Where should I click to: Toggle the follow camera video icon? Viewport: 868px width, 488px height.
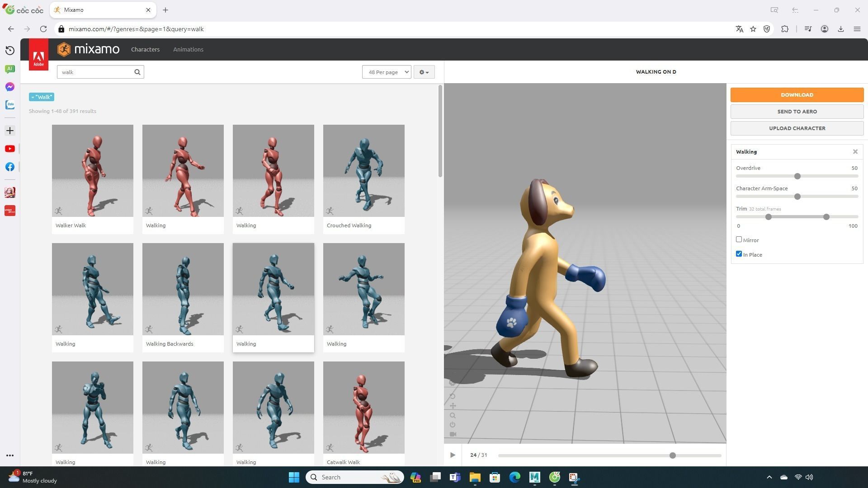pos(453,434)
